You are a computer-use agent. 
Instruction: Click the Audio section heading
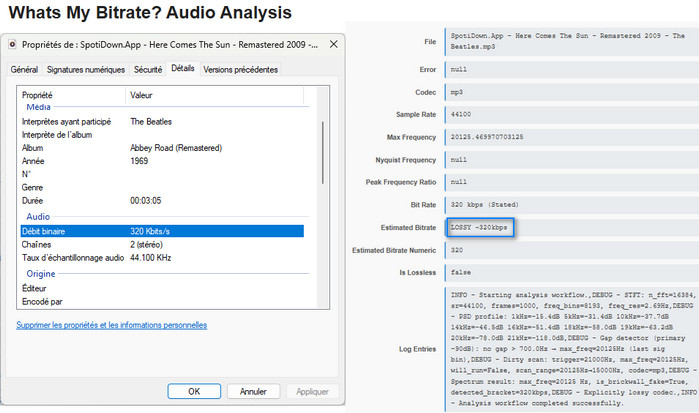tap(38, 217)
